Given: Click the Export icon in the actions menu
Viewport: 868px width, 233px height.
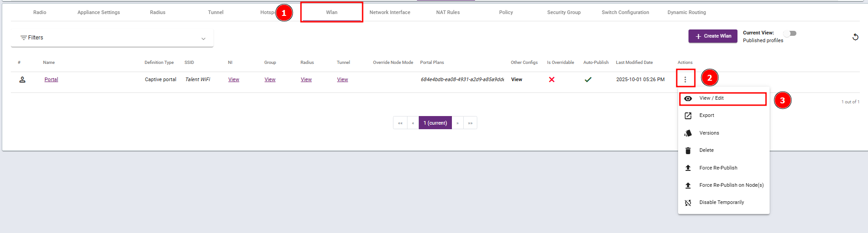Looking at the screenshot, I should click(688, 116).
